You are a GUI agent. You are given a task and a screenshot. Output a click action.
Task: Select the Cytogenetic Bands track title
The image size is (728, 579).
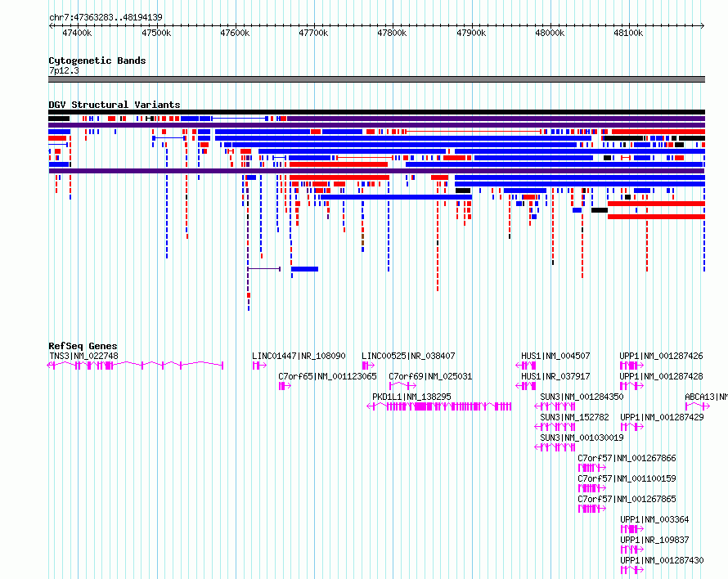click(x=97, y=61)
